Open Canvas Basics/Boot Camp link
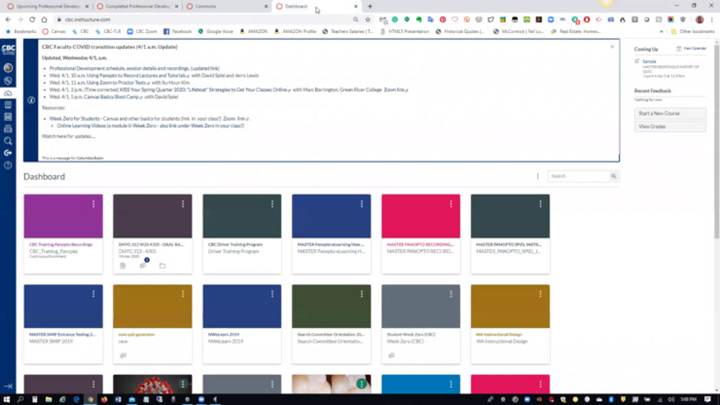Screen dimensions: 720x405 point(114,97)
